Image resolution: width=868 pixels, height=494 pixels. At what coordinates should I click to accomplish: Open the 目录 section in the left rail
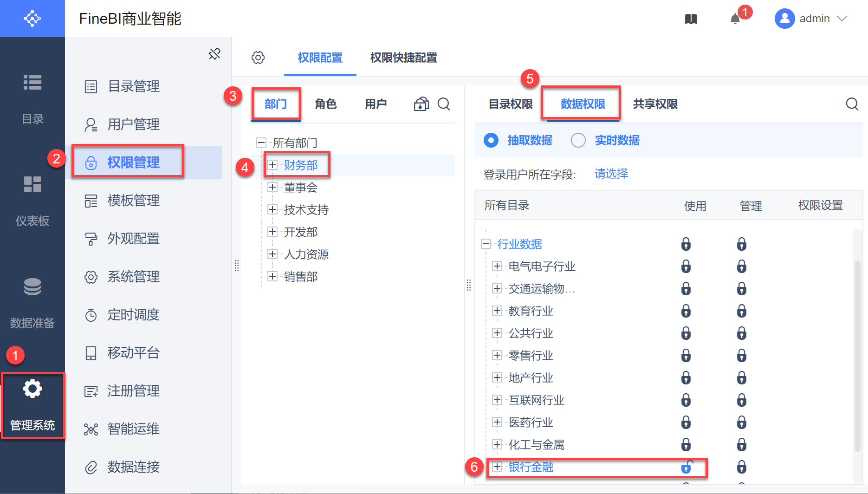coord(32,99)
